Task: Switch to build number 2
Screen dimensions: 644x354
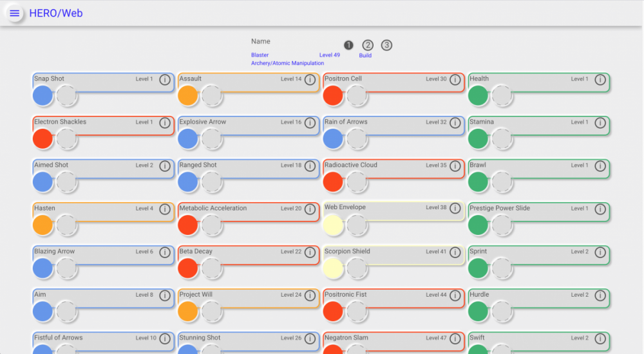Action: point(368,45)
